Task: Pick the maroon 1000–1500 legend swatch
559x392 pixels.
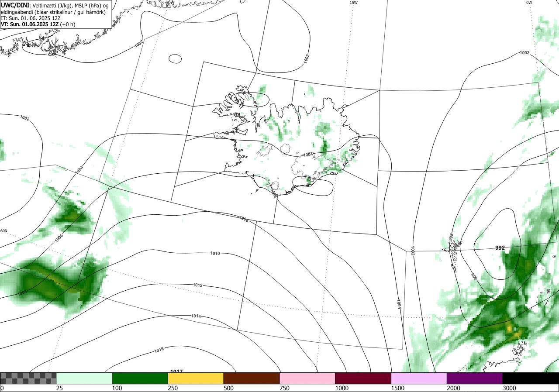Action: click(x=363, y=378)
